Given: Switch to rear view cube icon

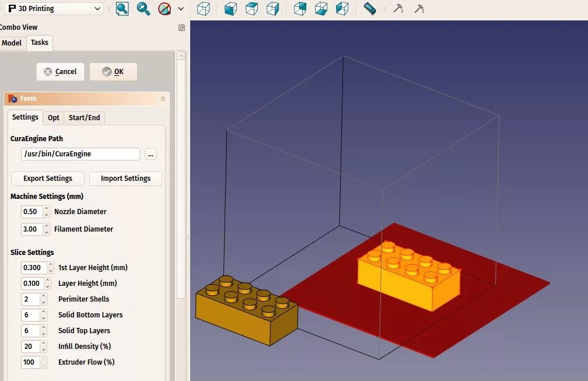Looking at the screenshot, I should pyautogui.click(x=300, y=9).
